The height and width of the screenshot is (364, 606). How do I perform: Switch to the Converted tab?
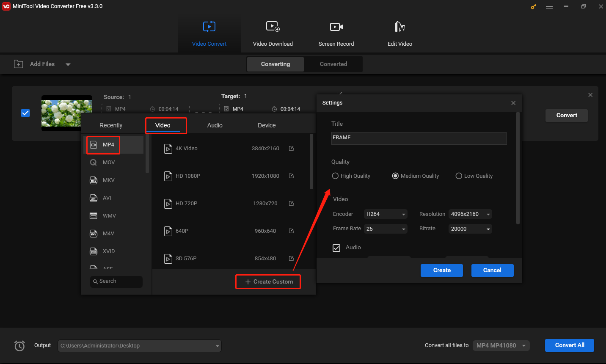click(333, 64)
